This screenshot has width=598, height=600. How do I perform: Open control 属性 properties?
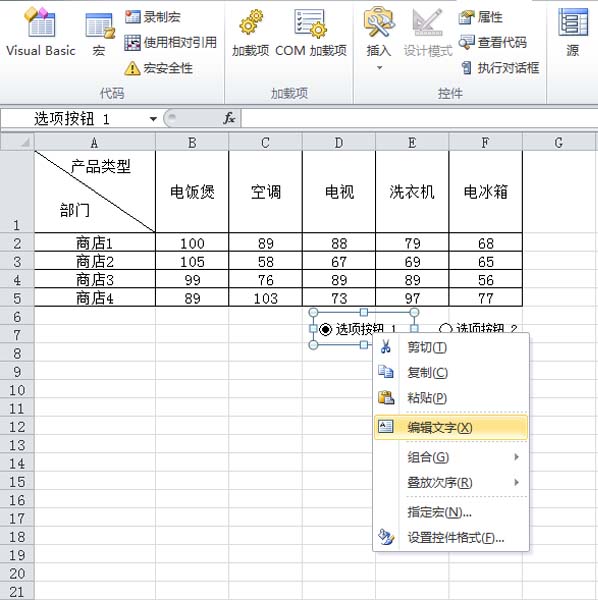click(481, 17)
